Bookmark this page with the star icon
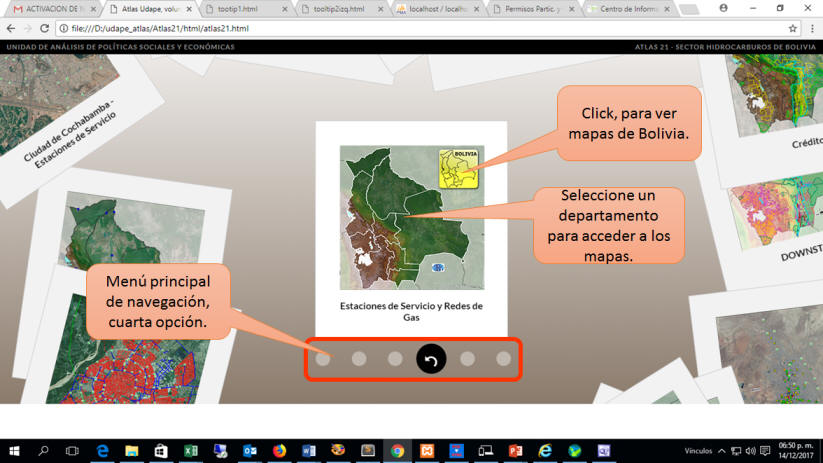The height and width of the screenshot is (463, 823). coord(793,28)
